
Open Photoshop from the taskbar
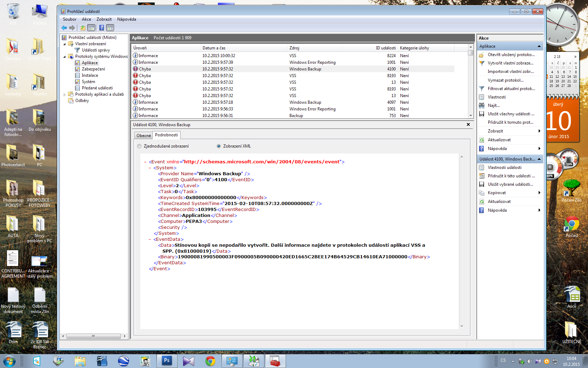click(167, 361)
